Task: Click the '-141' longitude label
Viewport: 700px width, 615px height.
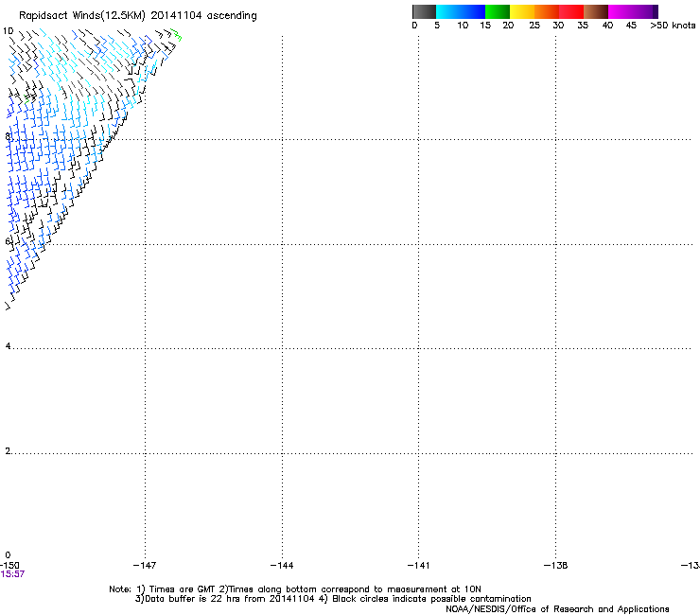Action: [418, 566]
